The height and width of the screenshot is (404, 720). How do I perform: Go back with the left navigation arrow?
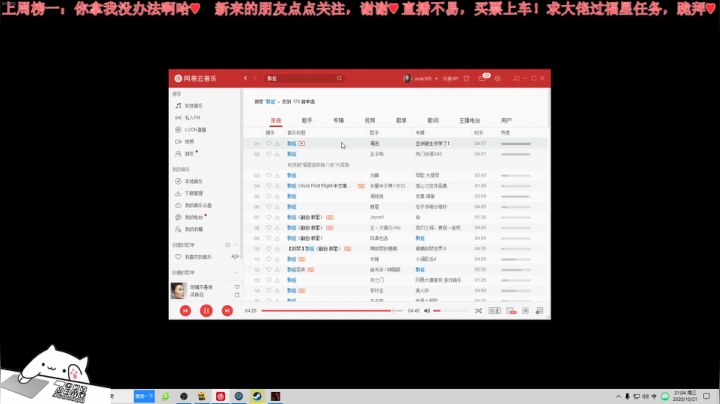245,79
